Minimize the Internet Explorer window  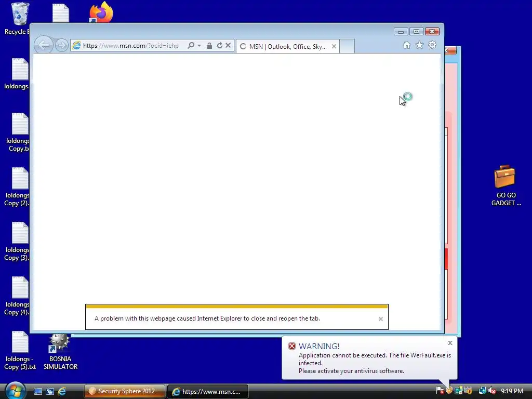point(401,32)
